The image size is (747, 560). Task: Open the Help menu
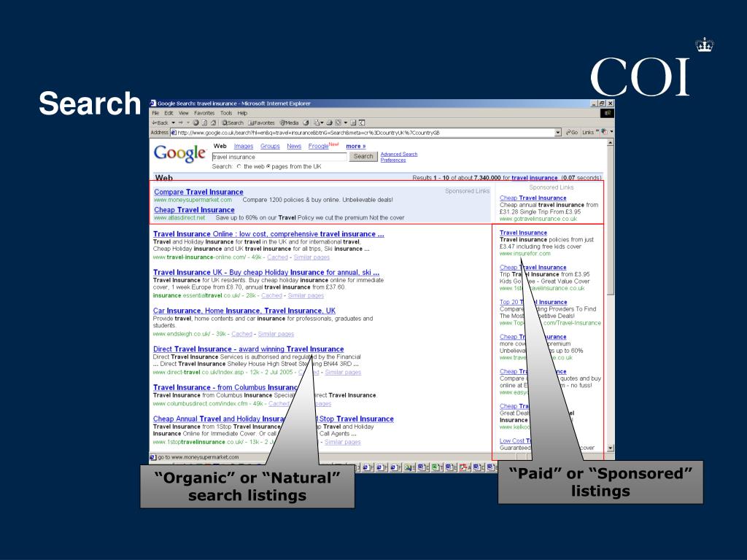(x=242, y=113)
